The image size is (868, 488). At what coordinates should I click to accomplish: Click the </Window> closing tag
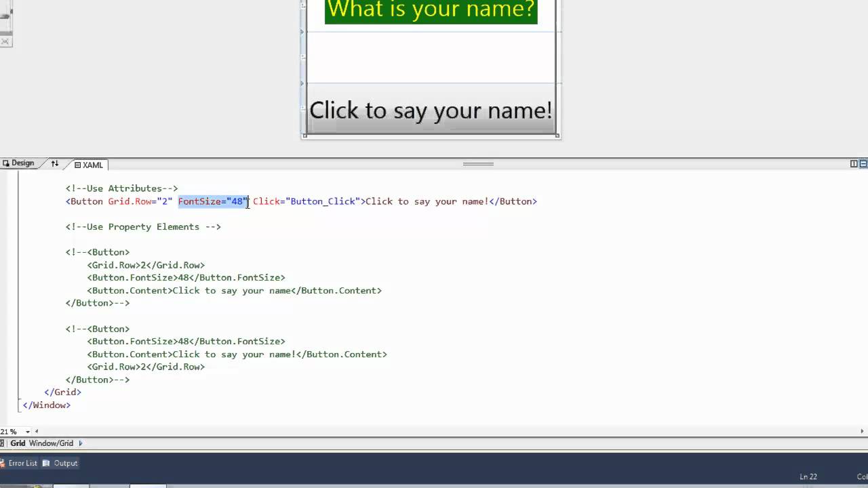click(46, 405)
